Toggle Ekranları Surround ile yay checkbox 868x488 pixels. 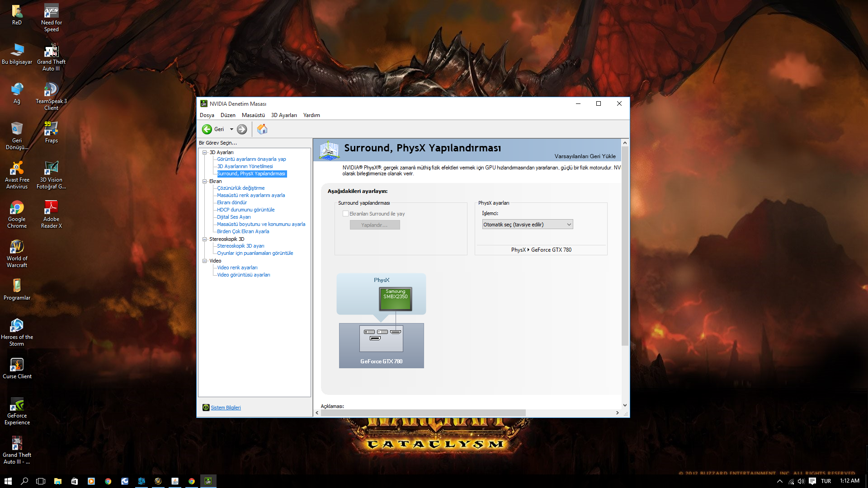345,214
